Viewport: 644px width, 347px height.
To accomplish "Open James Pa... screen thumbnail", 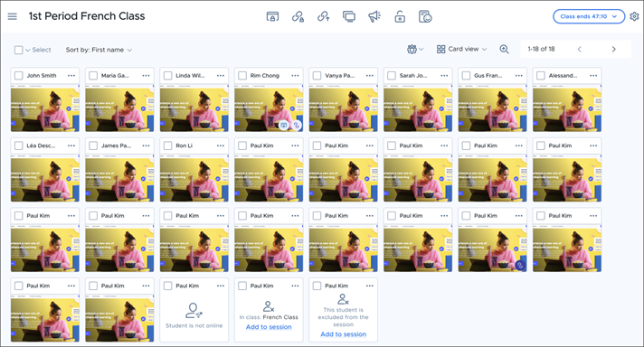I will pos(119,178).
